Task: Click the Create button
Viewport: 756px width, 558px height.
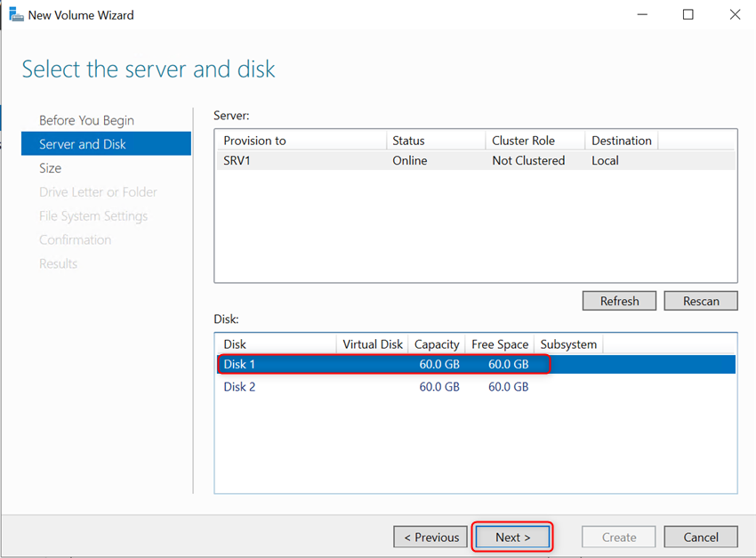Action: point(618,537)
